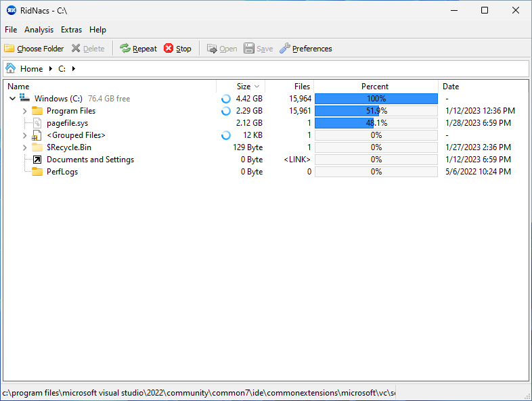
Task: Click the Grouped Files icon
Action: [37, 135]
